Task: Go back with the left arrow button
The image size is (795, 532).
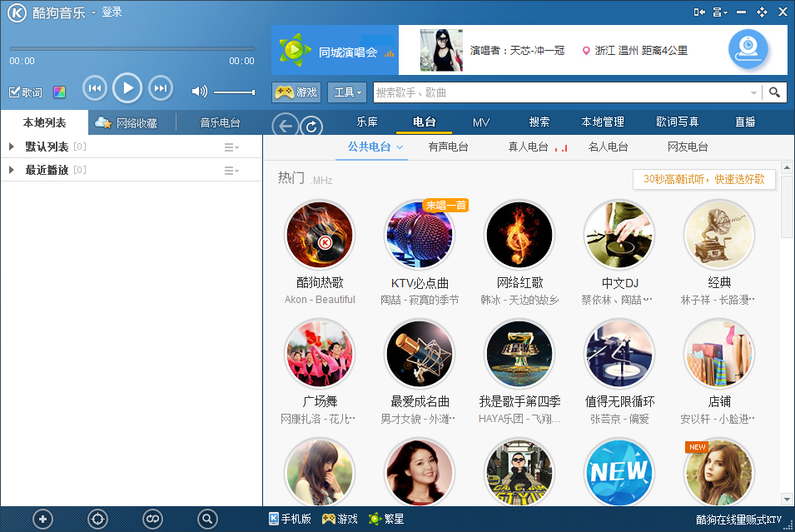Action: 285,126
